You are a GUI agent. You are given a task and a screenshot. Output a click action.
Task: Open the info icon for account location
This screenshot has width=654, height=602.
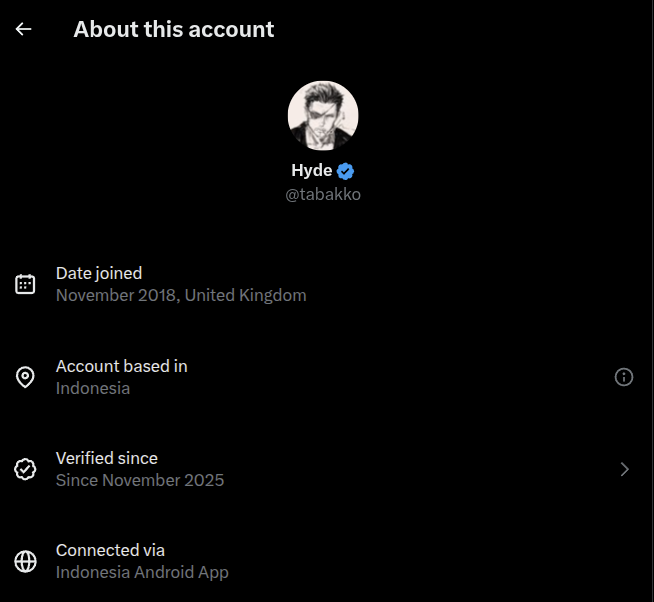[x=624, y=377]
